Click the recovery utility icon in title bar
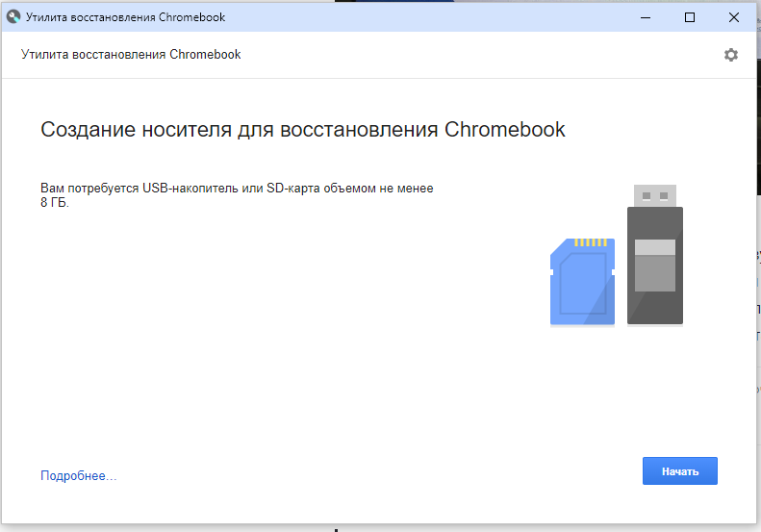Image resolution: width=761 pixels, height=532 pixels. pos(13,17)
